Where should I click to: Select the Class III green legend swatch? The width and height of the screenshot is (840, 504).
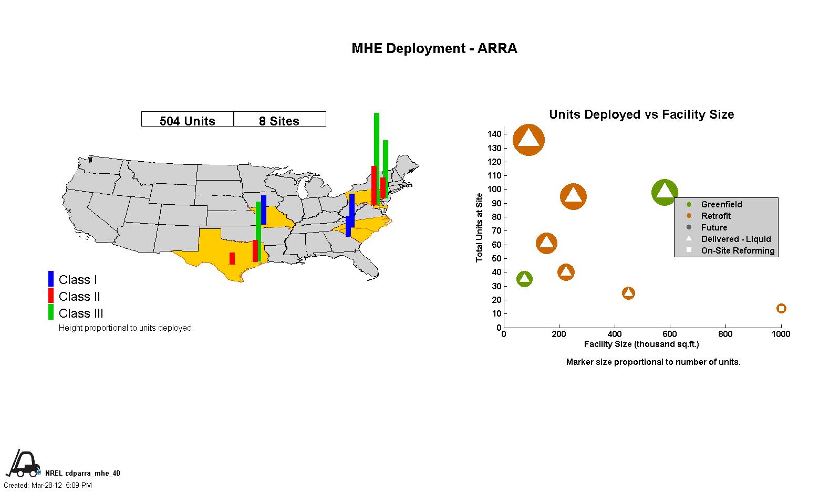51,312
